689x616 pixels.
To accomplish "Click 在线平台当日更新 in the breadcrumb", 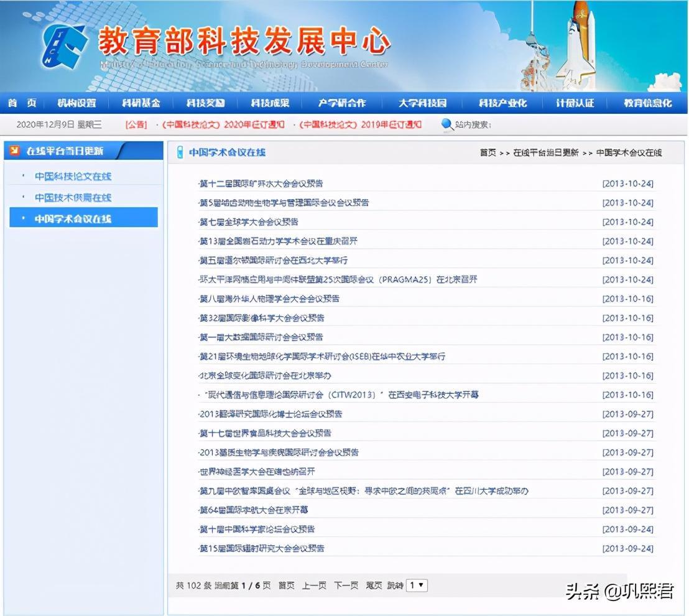I will [546, 152].
